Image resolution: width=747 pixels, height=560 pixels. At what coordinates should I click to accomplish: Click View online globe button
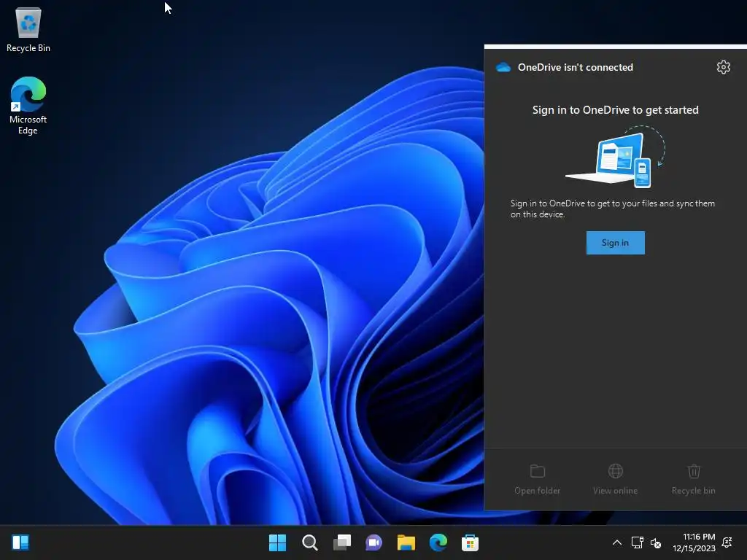coord(615,480)
